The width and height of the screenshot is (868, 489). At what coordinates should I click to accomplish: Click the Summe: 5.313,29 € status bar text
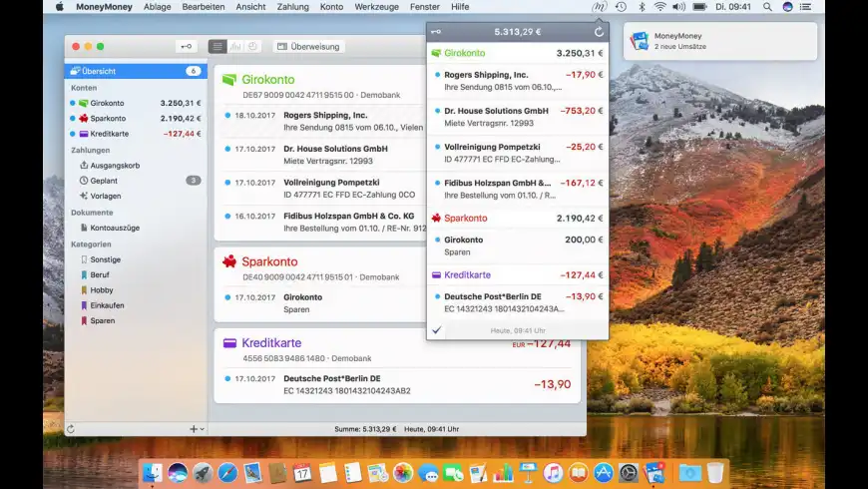tap(365, 429)
